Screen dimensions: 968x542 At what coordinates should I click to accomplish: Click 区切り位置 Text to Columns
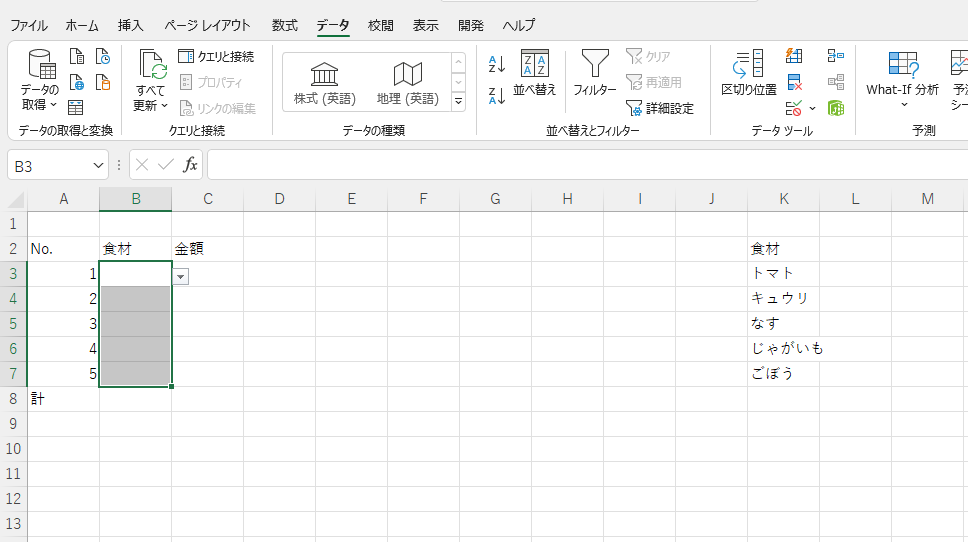point(749,73)
